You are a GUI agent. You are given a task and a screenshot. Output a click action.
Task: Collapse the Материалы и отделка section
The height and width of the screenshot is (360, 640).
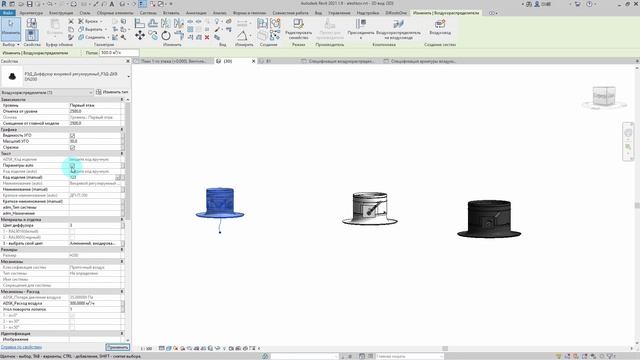point(122,219)
